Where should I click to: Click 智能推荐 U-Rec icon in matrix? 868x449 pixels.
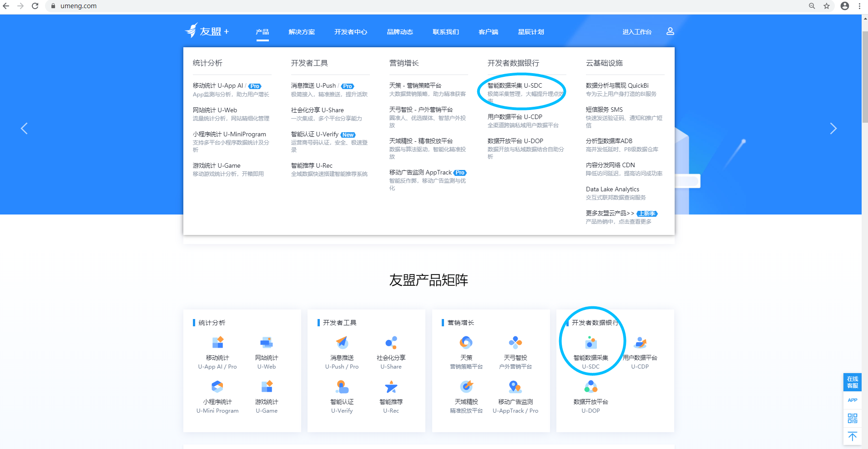(x=391, y=386)
